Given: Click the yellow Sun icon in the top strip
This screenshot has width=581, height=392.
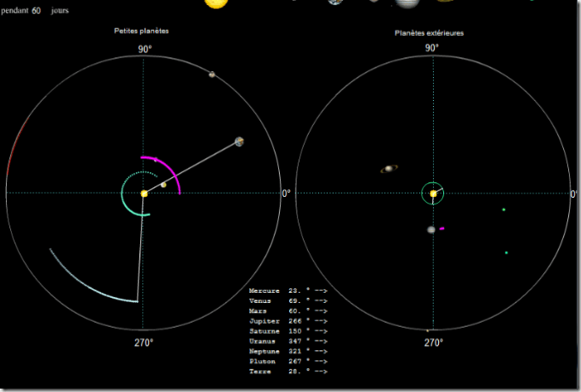Looking at the screenshot, I should [x=216, y=3].
